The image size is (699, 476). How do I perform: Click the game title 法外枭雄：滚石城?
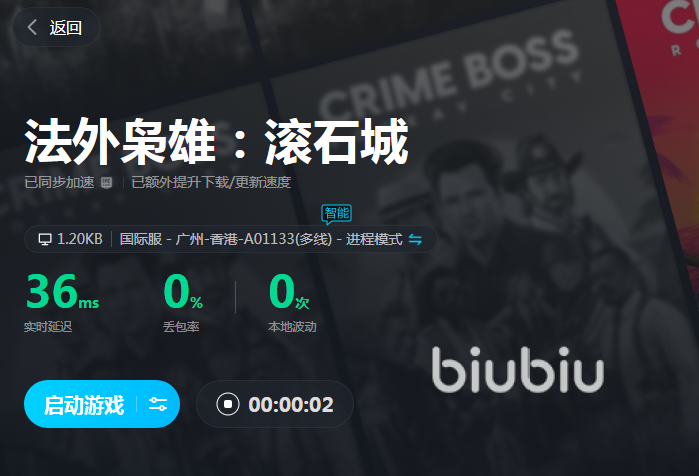point(217,142)
